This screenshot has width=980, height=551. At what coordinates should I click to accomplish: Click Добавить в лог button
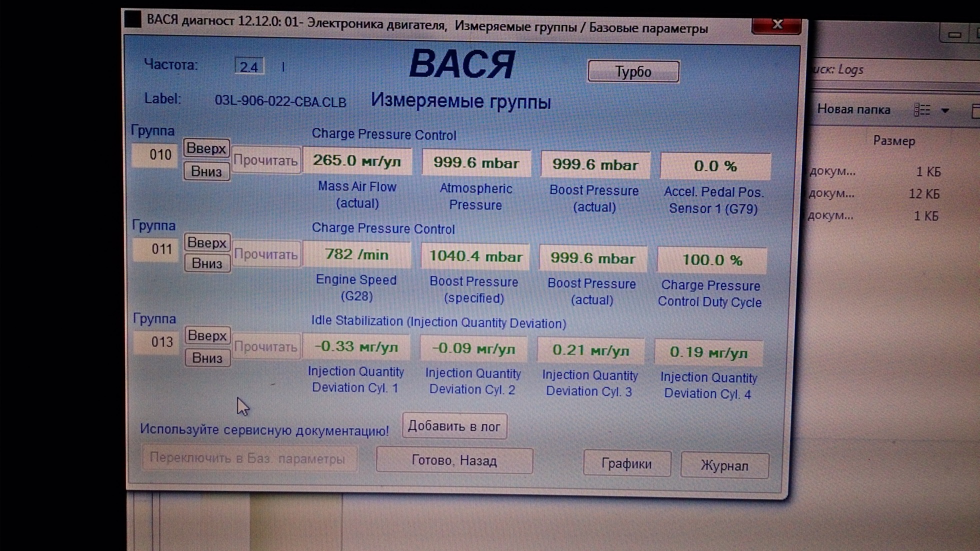point(454,426)
